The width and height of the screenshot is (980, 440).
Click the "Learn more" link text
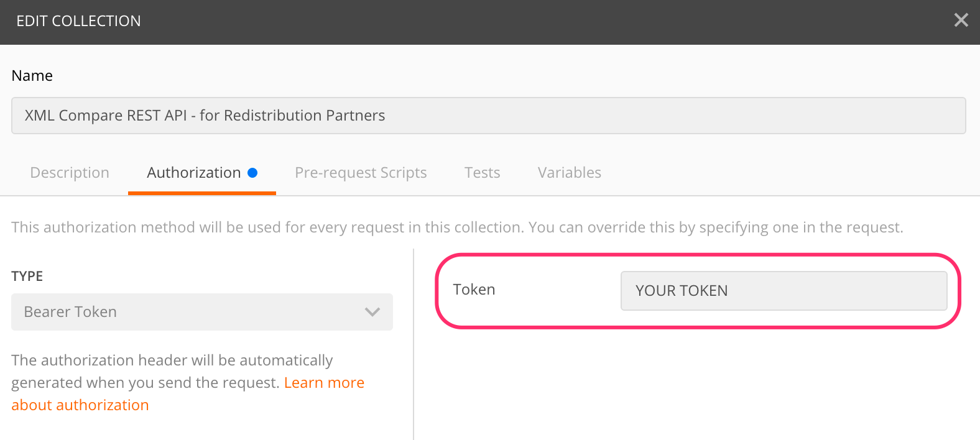pyautogui.click(x=324, y=383)
